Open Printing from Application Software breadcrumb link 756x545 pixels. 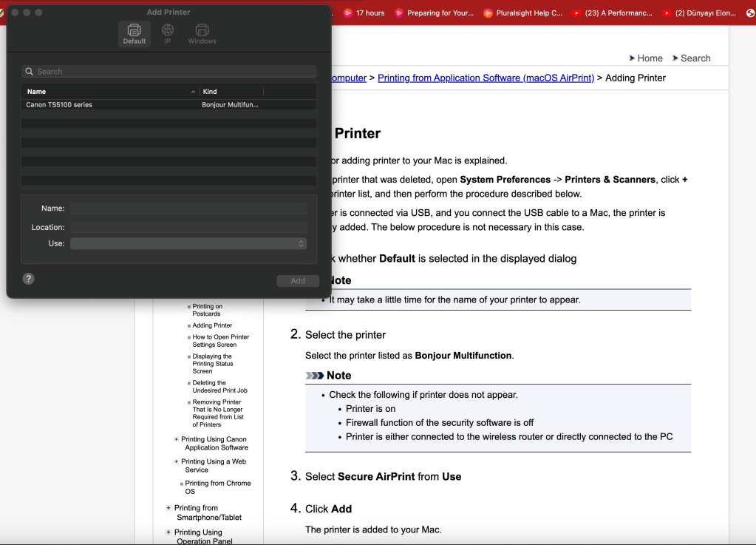tap(486, 78)
